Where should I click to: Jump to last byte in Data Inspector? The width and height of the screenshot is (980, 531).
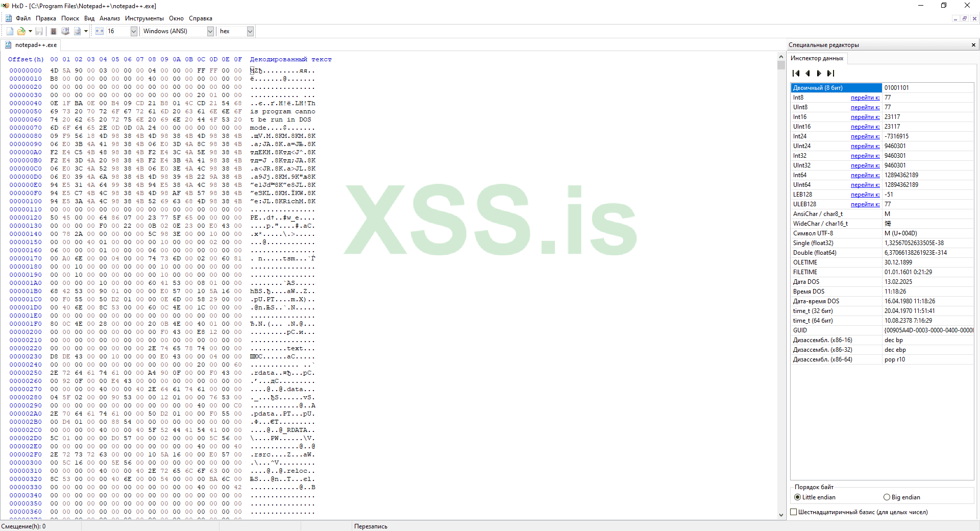tap(831, 74)
